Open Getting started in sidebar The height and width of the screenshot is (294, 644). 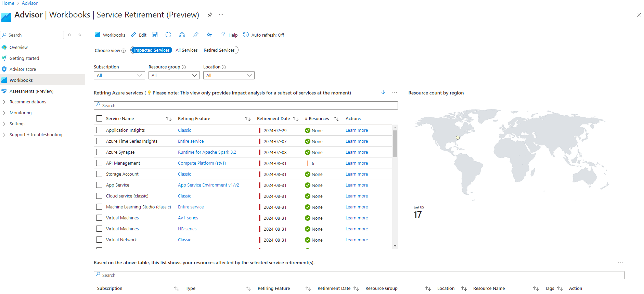click(x=24, y=59)
